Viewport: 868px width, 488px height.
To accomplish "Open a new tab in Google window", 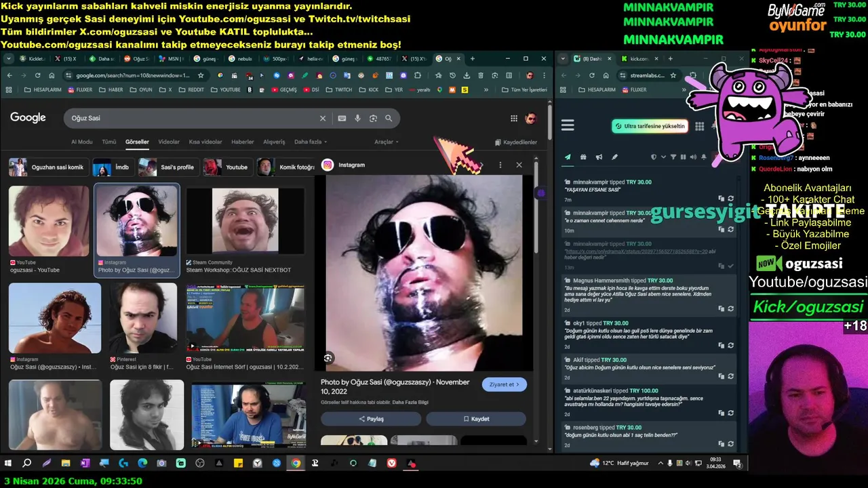I will [473, 59].
